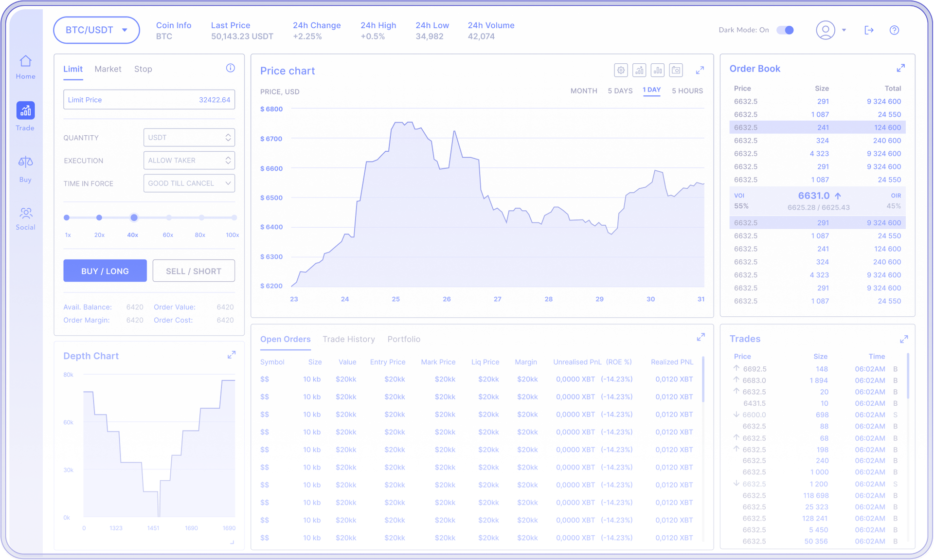Screen dimensions: 934x560
Task: Open the Time in Force dropdown
Action: 189,183
